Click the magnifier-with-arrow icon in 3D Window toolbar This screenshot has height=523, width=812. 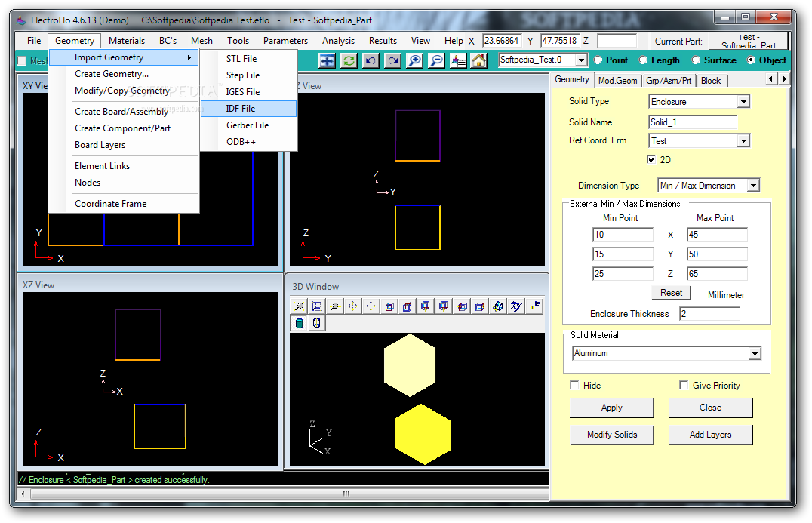click(x=335, y=306)
